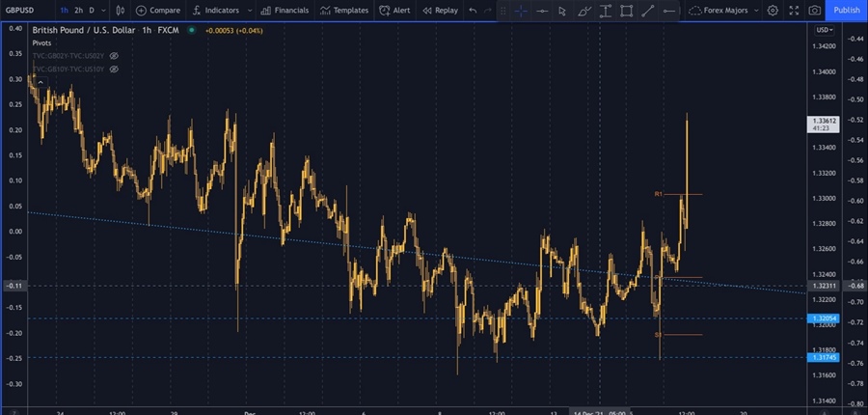868x415 pixels.
Task: Open the Forex Majors layout menu
Action: pos(725,10)
